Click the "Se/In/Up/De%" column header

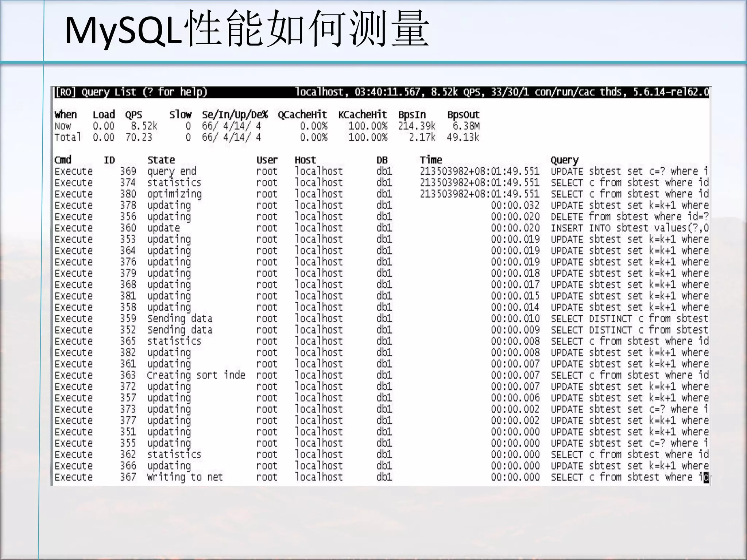tap(235, 115)
